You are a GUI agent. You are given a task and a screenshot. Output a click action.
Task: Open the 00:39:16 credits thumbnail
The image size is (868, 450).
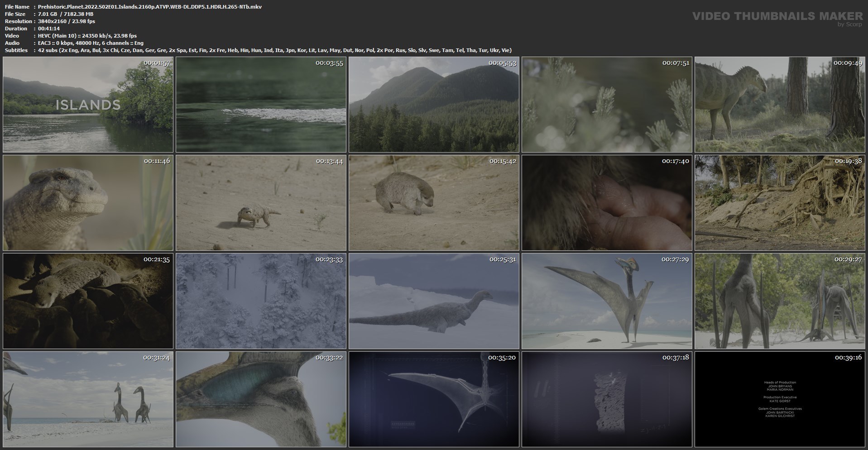point(780,399)
